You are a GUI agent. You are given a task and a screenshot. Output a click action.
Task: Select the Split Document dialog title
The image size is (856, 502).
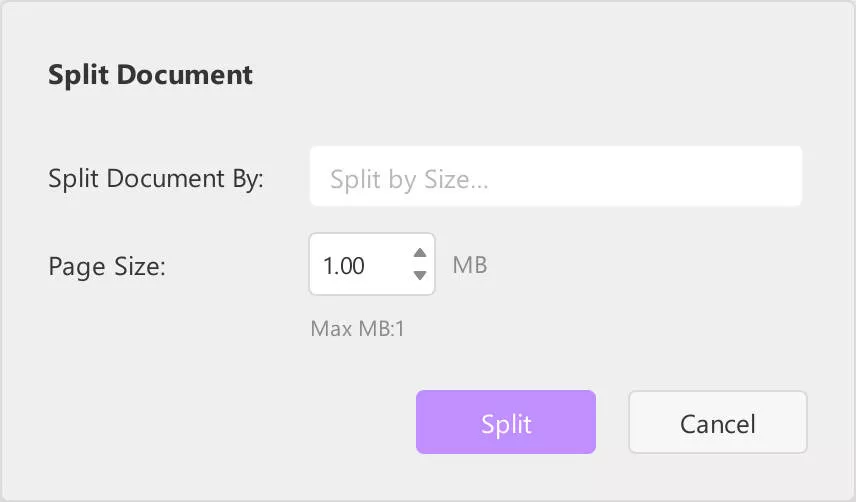[x=150, y=75]
